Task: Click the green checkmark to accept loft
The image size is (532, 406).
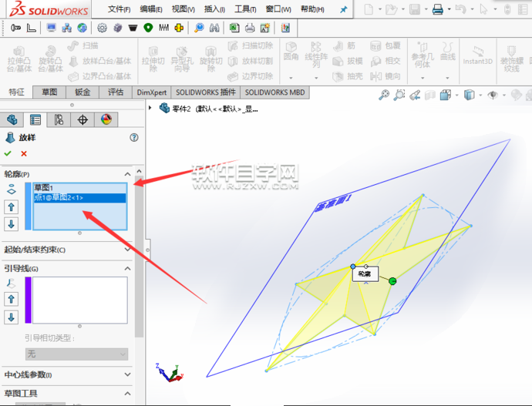Action: pos(8,153)
